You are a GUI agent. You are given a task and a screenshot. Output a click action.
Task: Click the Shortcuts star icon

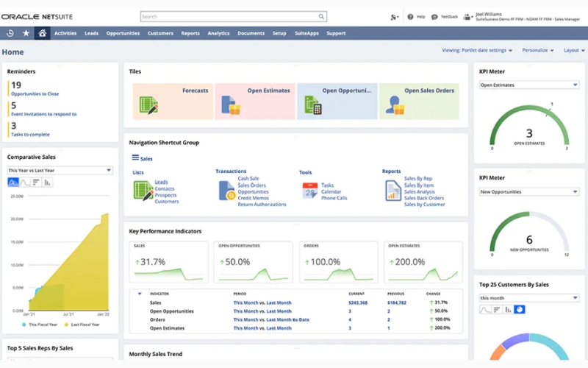point(26,33)
